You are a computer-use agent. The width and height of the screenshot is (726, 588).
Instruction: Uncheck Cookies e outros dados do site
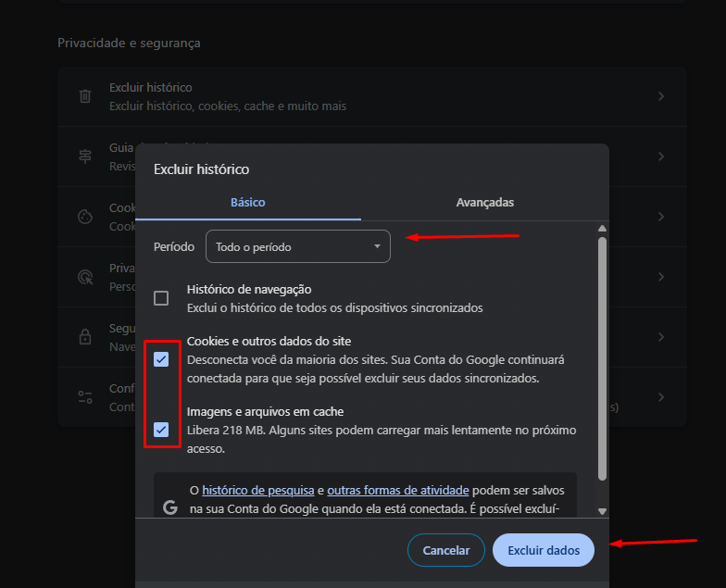click(161, 358)
